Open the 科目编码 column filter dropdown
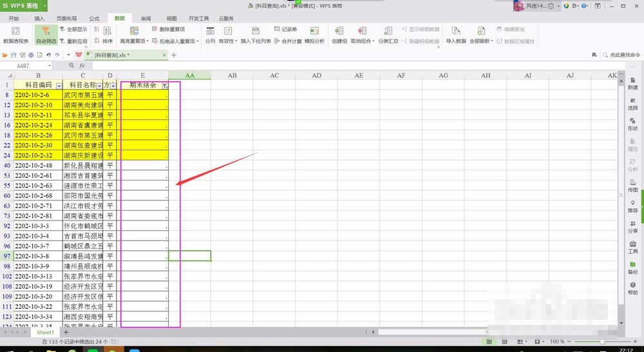Screen dimensions: 644x352 59,86
